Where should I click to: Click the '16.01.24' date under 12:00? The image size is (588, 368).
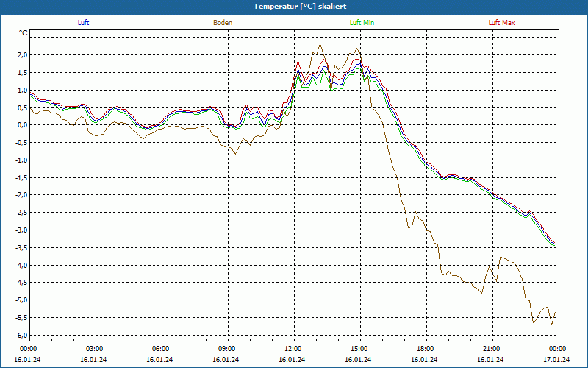click(292, 360)
